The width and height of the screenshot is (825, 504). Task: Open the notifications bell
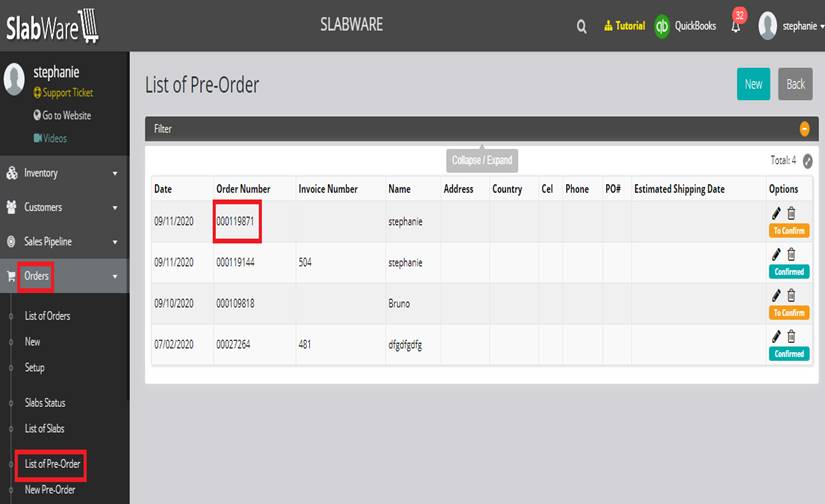[736, 26]
